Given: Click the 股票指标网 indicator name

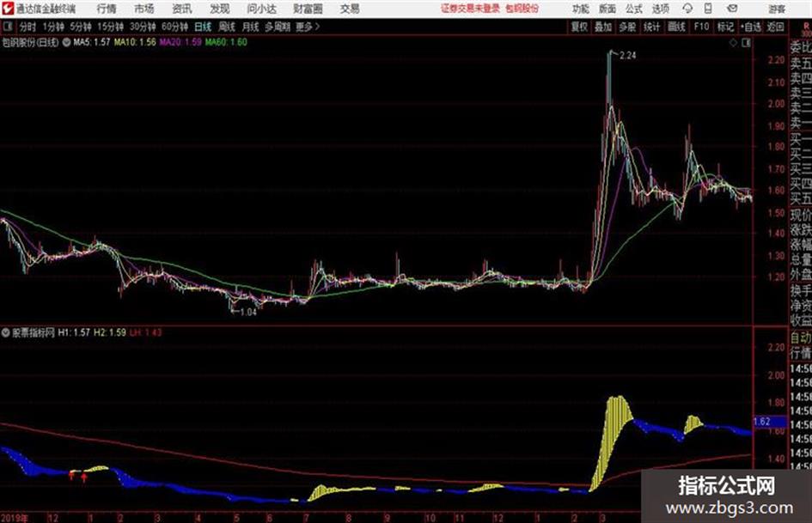Looking at the screenshot, I should pyautogui.click(x=34, y=332).
